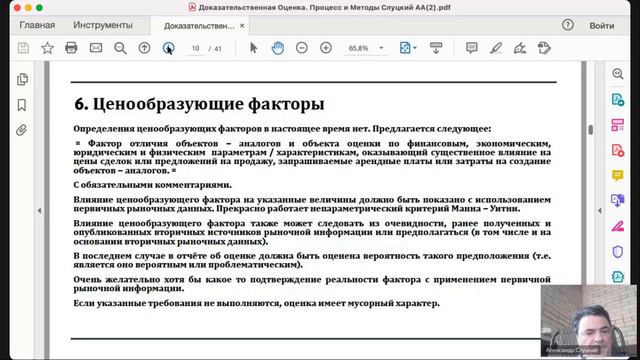Open Combine files tool in right pane
The height and width of the screenshot is (360, 640).
(x=618, y=200)
